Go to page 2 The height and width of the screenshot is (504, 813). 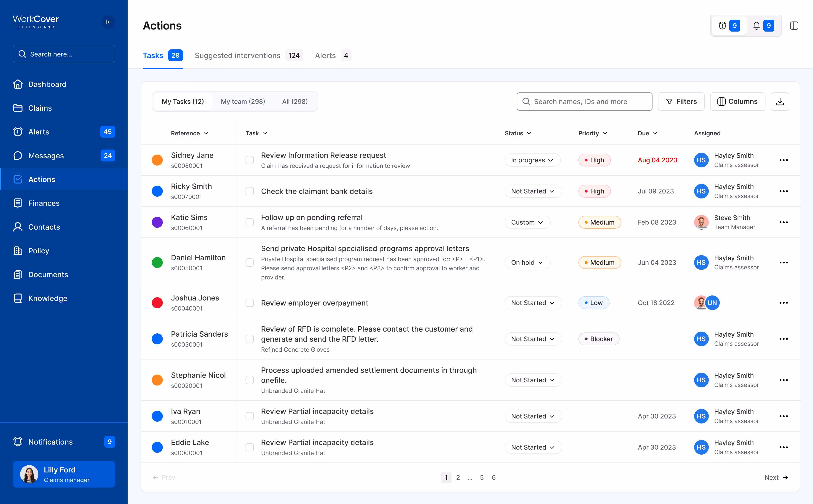[x=458, y=477]
